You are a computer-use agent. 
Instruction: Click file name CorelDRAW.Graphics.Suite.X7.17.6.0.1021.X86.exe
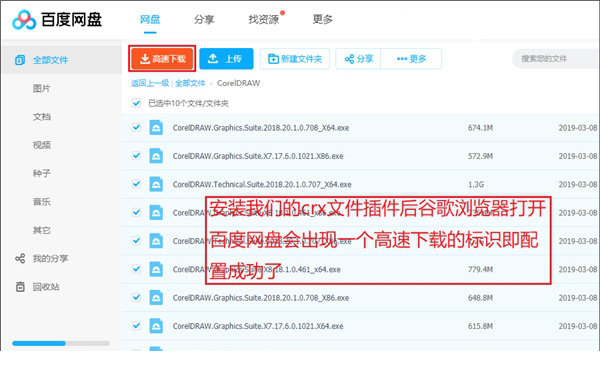258,156
